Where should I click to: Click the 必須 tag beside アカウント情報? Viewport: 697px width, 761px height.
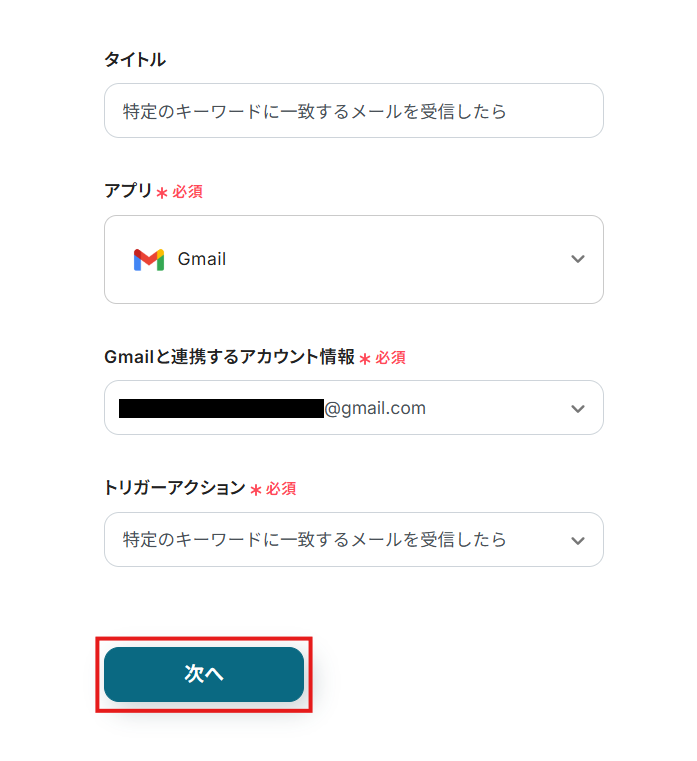[x=391, y=357]
